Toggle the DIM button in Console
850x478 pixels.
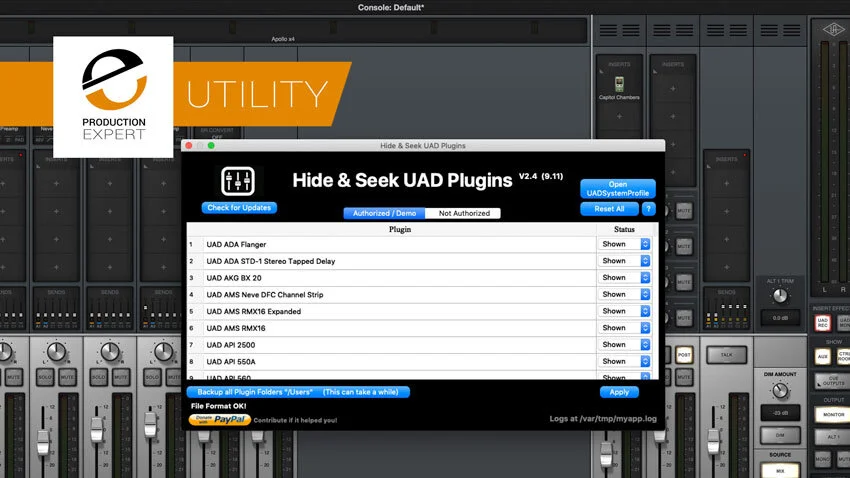(780, 435)
